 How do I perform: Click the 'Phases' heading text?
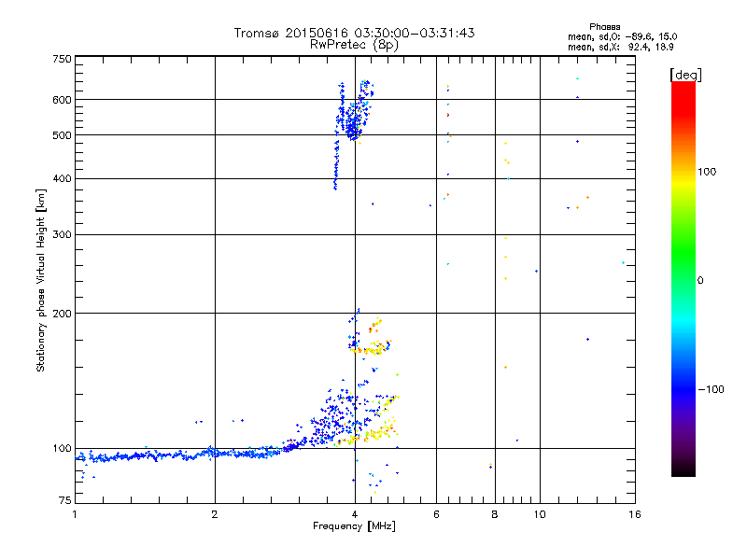point(604,27)
